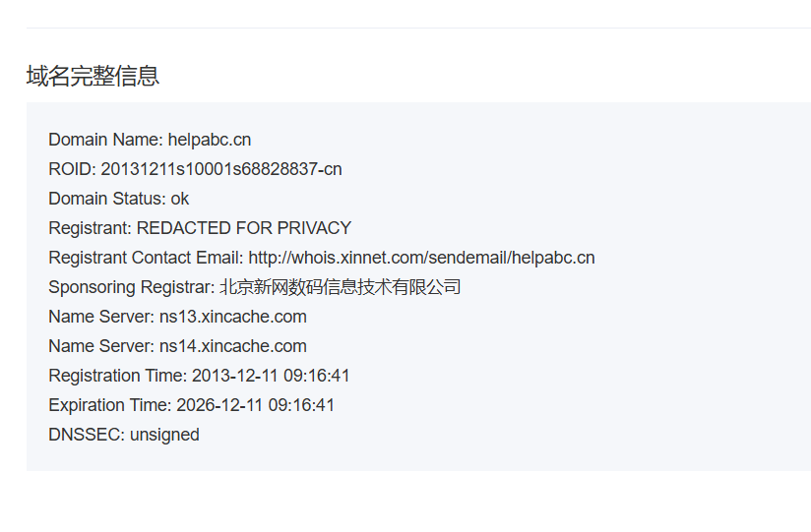Screen dimensions: 811x532
Task: Open the whois.xinnet.com sendemail URL
Action: [x=421, y=258]
